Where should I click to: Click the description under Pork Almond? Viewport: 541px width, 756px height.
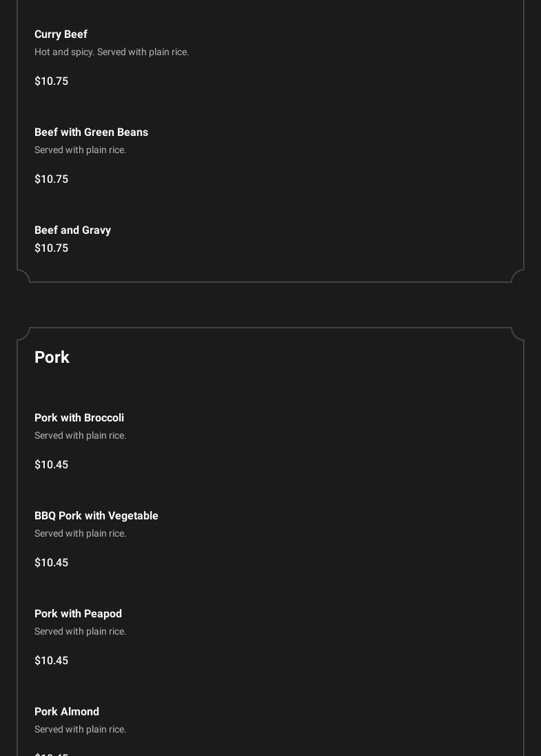[x=80, y=730]
